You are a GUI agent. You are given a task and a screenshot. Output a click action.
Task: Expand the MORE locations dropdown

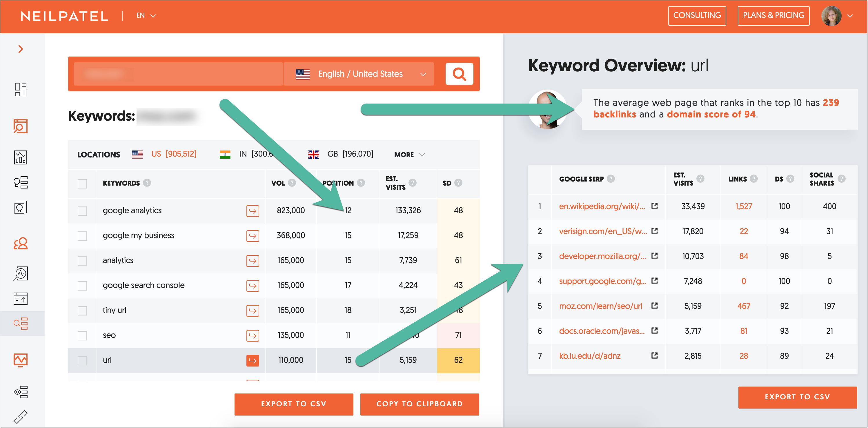click(409, 154)
